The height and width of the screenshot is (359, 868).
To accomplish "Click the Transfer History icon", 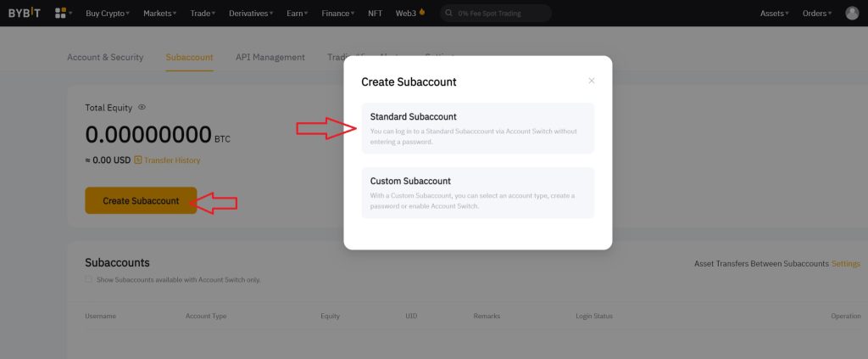I will click(x=138, y=160).
